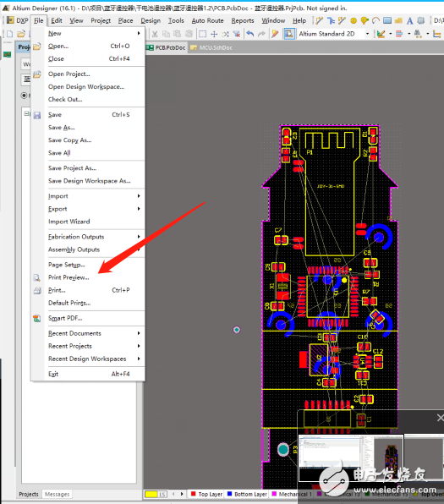
Task: Click the paste toolbar icon
Action: click(177, 34)
